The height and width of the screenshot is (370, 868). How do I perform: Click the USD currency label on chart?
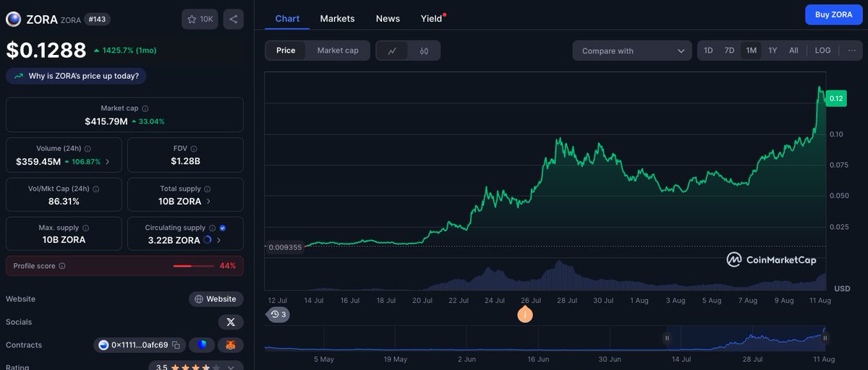[842, 288]
